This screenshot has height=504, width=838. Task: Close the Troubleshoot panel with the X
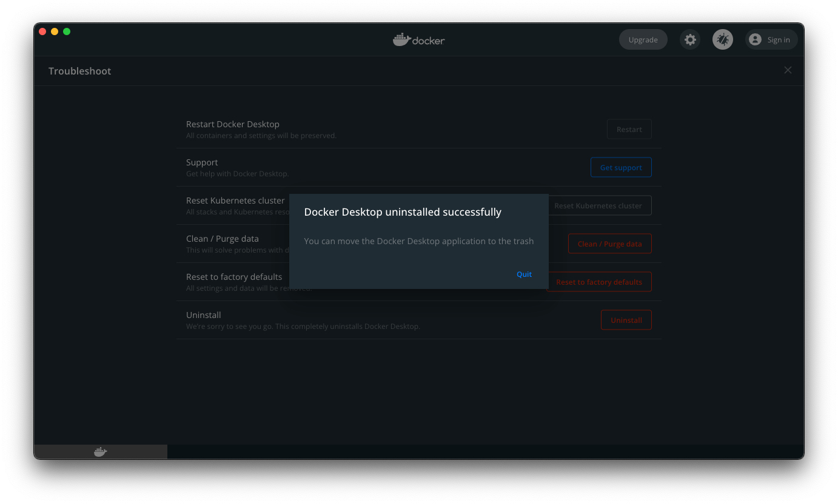pos(788,70)
